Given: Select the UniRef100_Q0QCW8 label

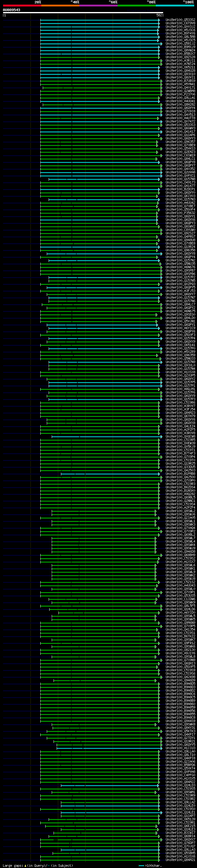Looking at the screenshot, I should point(180,436).
